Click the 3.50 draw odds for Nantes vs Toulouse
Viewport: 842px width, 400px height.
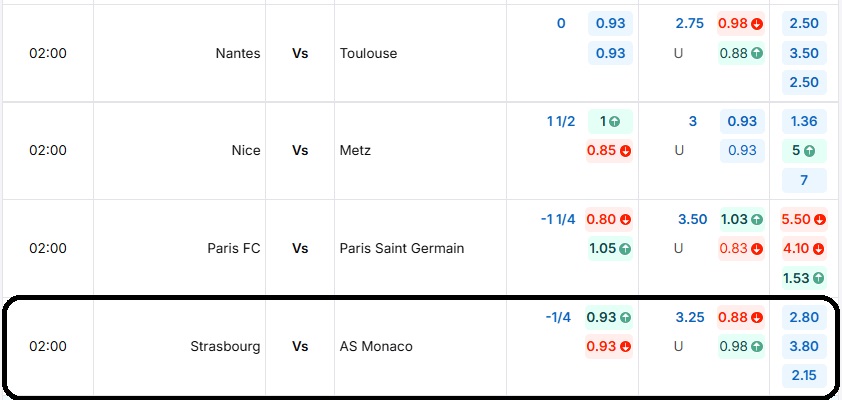[x=803, y=53]
